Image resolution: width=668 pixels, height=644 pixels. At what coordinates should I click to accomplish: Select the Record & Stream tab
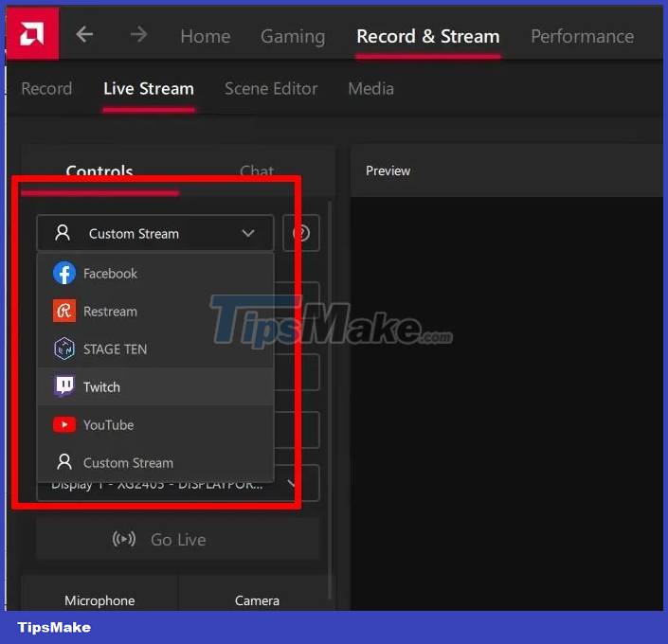point(427,36)
